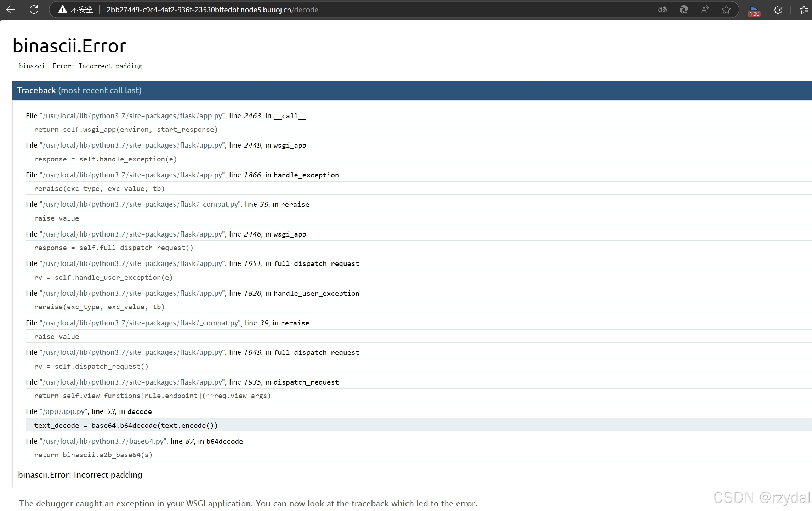Image resolution: width=812 pixels, height=511 pixels.
Task: Open the extension with 1.00 badge
Action: coord(754,10)
